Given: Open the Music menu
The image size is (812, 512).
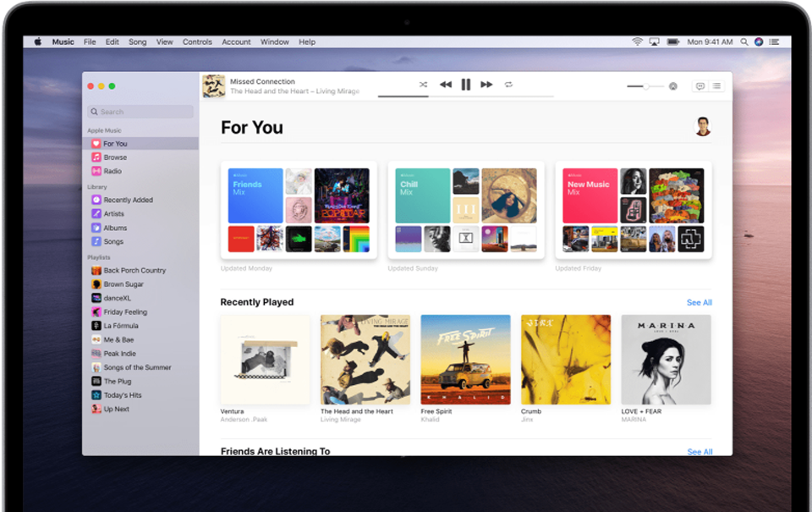Looking at the screenshot, I should [x=63, y=42].
